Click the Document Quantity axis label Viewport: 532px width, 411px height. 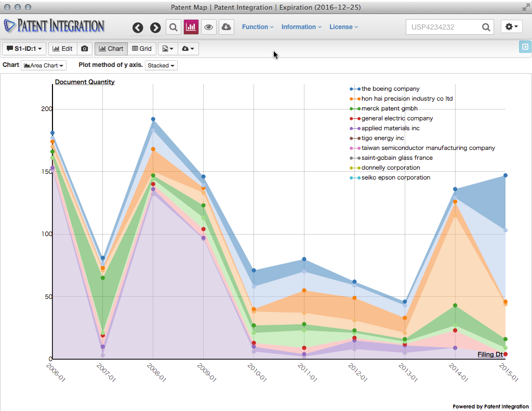(x=85, y=82)
